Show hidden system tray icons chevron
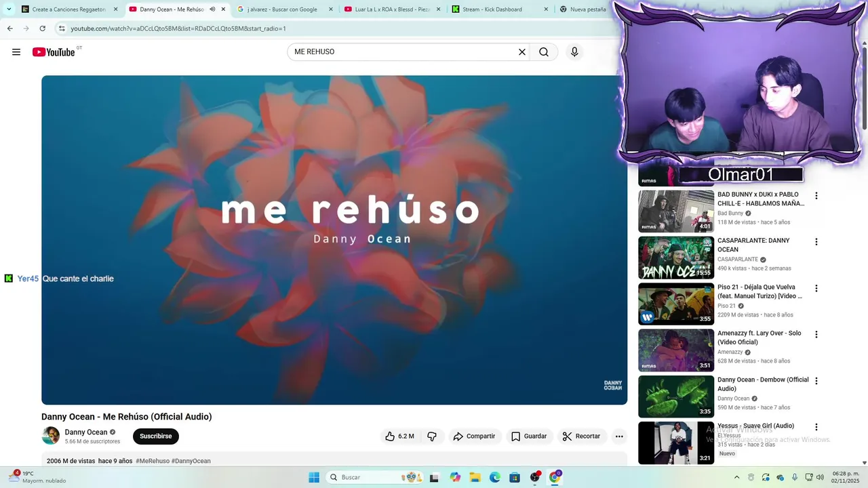The image size is (868, 488). coord(737,477)
